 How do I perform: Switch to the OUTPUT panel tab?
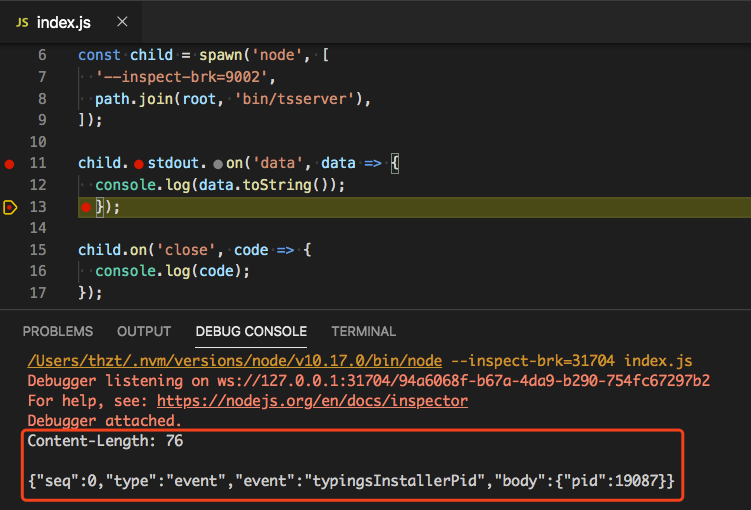tap(144, 331)
